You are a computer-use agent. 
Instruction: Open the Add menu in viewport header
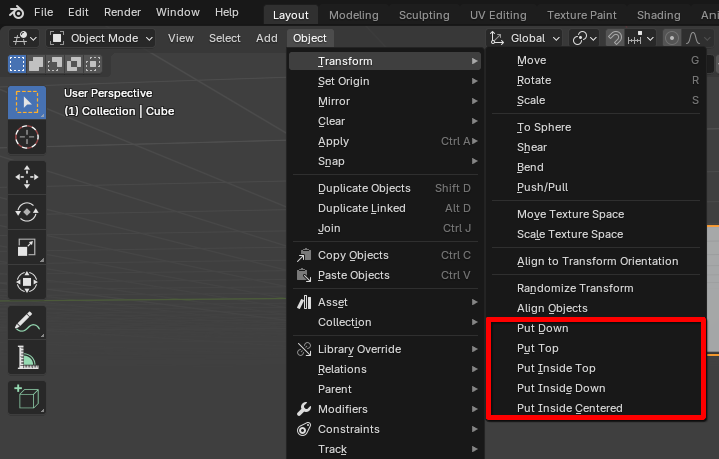click(266, 38)
